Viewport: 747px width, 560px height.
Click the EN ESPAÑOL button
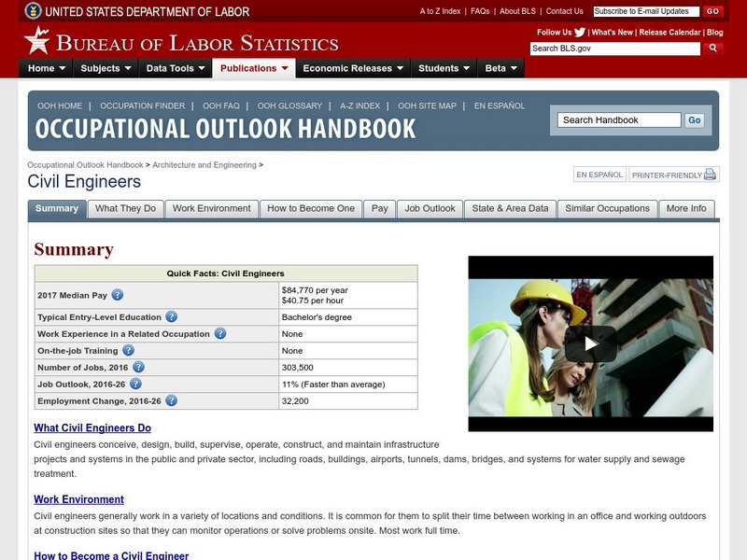point(601,175)
